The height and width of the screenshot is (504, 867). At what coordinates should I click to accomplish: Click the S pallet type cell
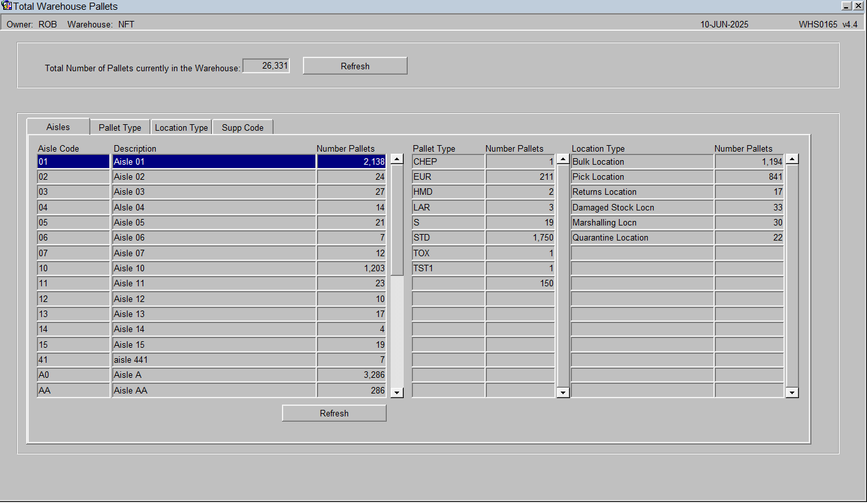[x=448, y=222]
